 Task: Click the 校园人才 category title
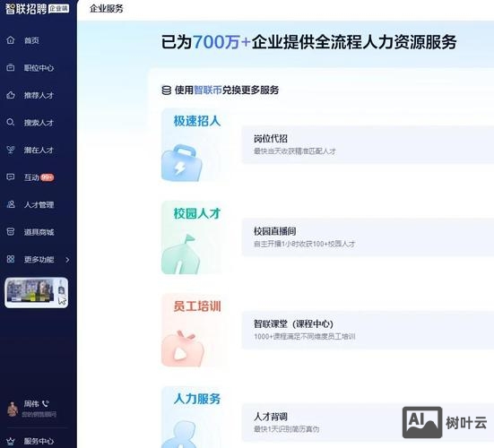(x=197, y=213)
